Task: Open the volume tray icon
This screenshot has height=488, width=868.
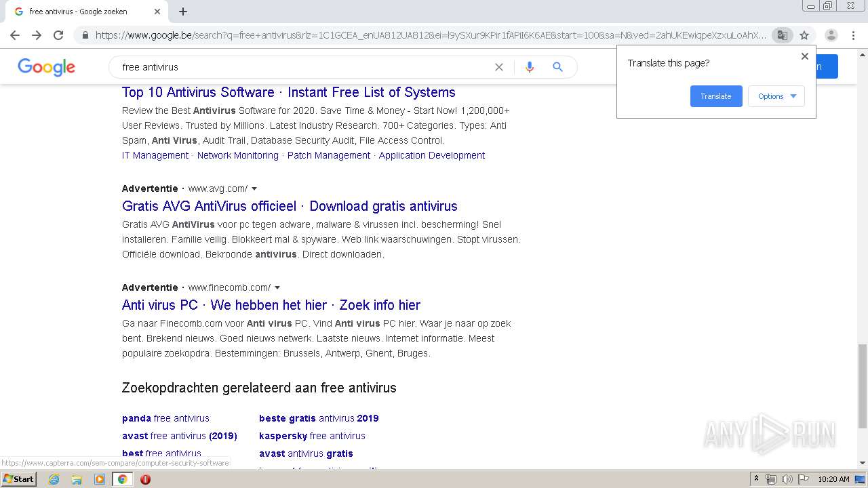Action: tap(787, 479)
